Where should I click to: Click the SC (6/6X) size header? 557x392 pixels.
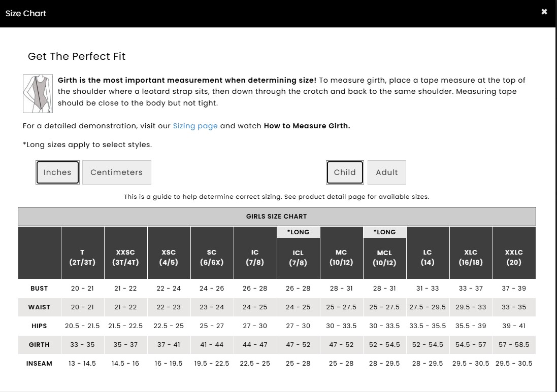click(212, 257)
